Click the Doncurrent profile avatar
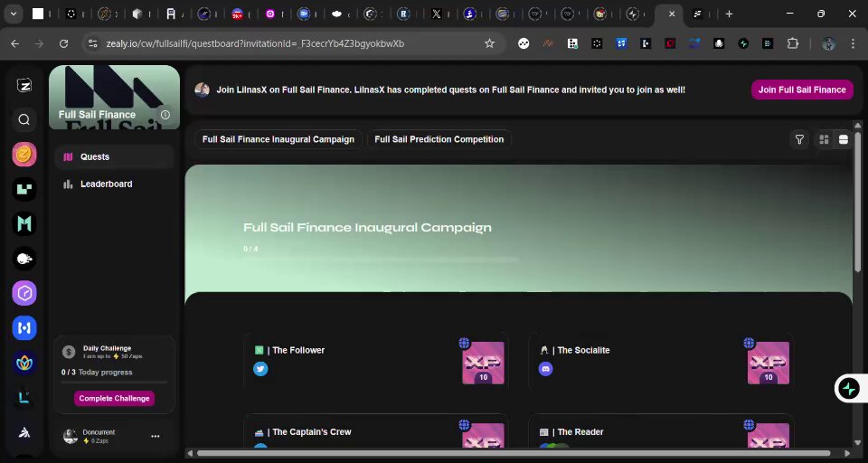Image resolution: width=868 pixels, height=463 pixels. tap(71, 437)
